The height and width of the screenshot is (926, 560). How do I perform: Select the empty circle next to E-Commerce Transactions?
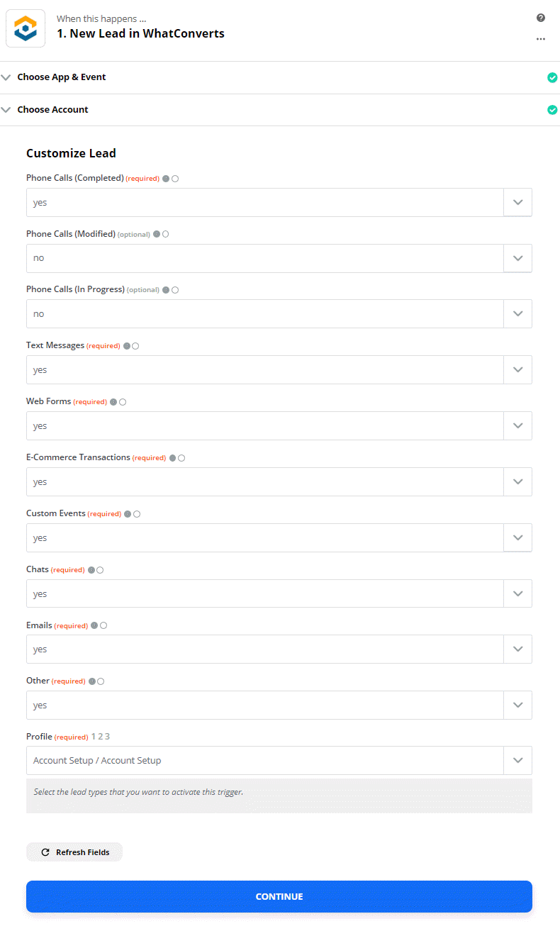point(181,458)
